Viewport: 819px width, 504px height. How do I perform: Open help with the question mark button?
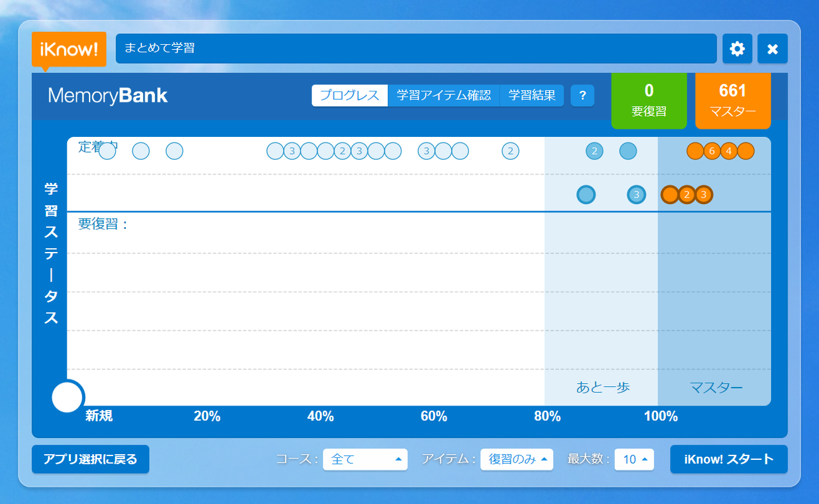[x=582, y=96]
